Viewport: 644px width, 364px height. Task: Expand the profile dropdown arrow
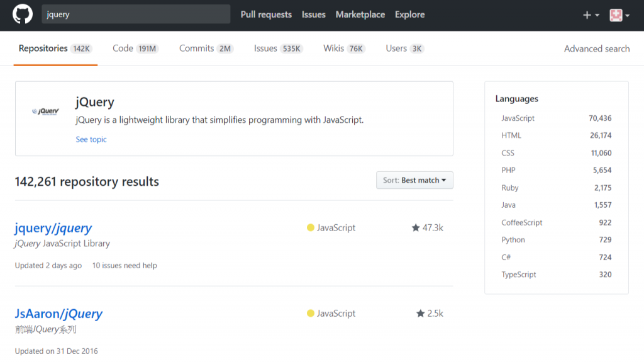coord(627,16)
